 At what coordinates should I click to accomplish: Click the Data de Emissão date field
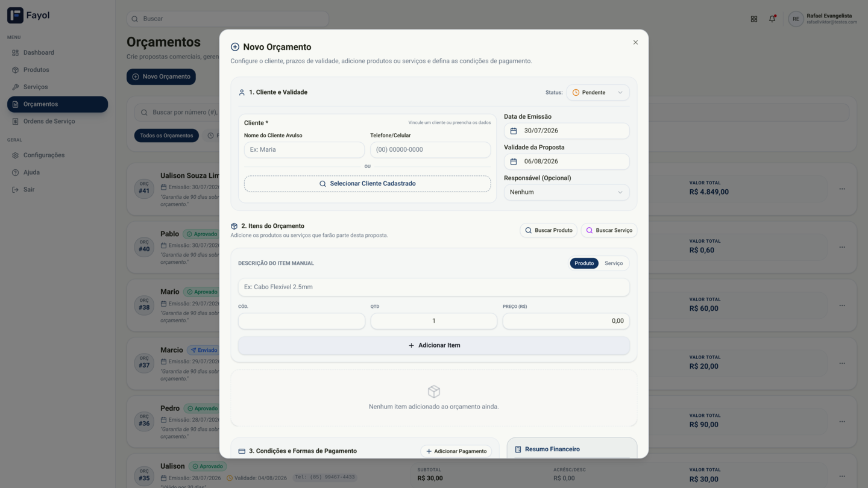[567, 131]
